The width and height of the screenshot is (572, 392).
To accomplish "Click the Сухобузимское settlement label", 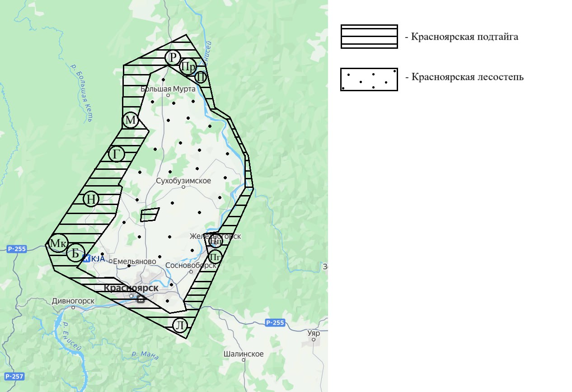I will pos(183,181).
